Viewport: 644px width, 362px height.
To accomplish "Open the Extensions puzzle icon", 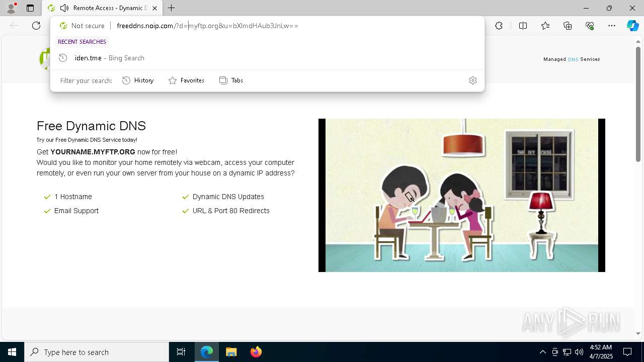I will 499,26.
